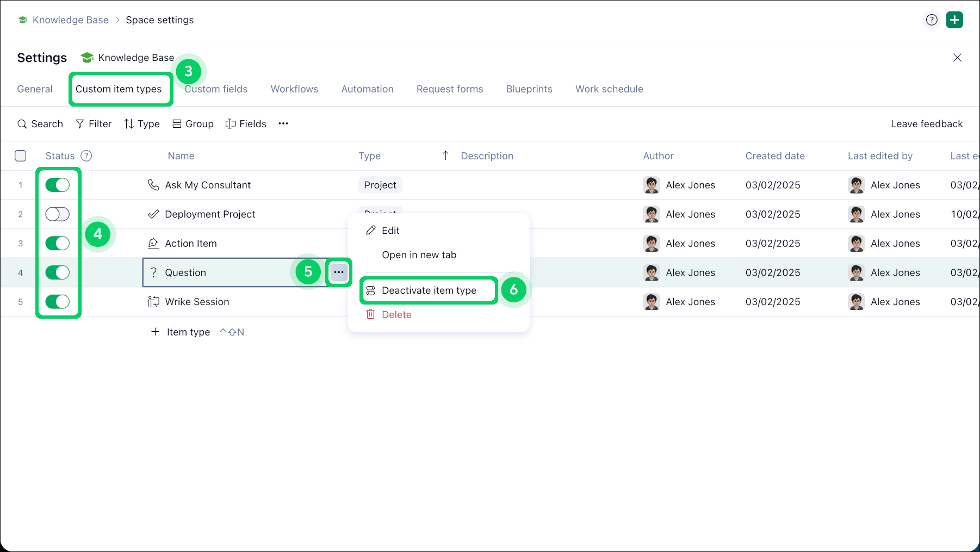Image resolution: width=980 pixels, height=552 pixels.
Task: Tick the select-all checkbox in header
Action: pyautogui.click(x=21, y=156)
